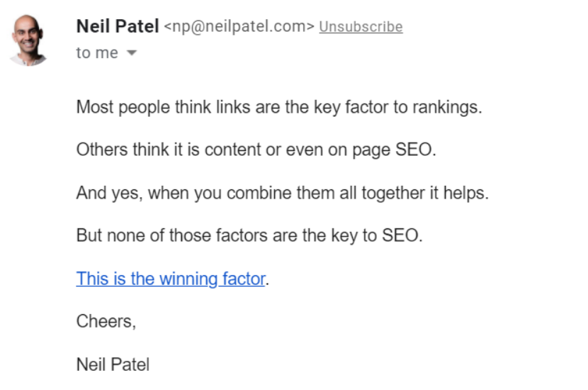Screen dimensions: 588x390
Task: Click the Unsubscribe link
Action: point(361,27)
